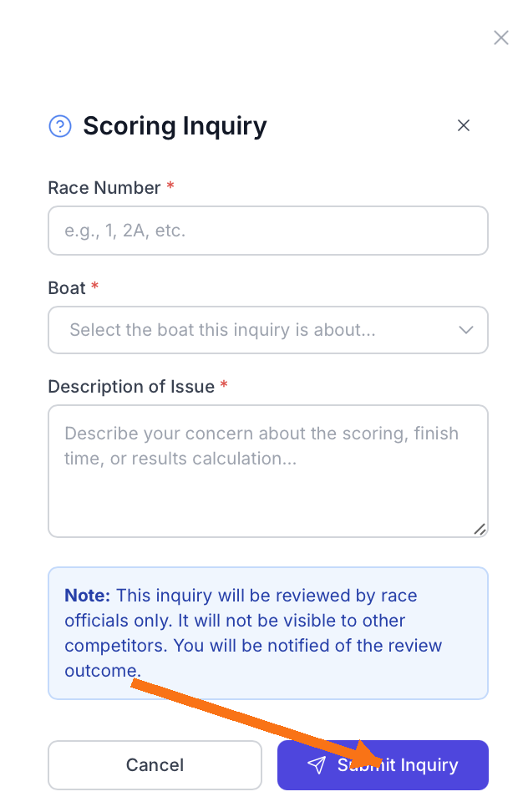Click the Scoring Inquiry dialog title

pos(174,125)
